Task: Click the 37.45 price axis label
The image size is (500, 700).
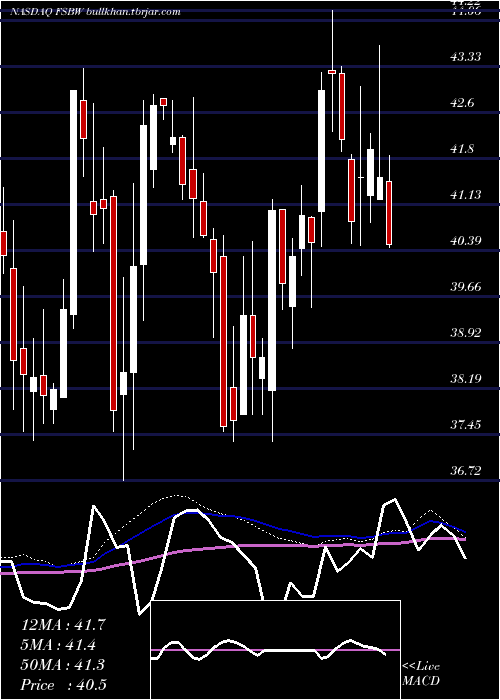Action: [x=465, y=424]
